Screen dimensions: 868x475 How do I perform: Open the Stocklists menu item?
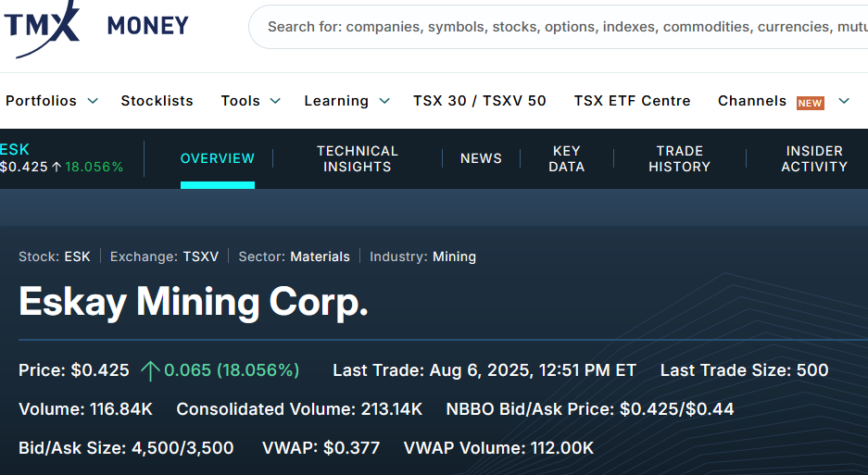tap(157, 101)
